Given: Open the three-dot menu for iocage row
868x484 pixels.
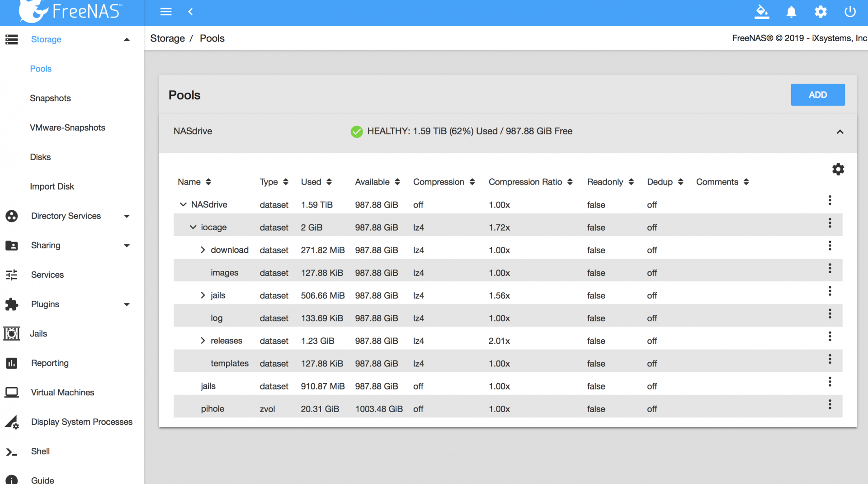Looking at the screenshot, I should (830, 223).
